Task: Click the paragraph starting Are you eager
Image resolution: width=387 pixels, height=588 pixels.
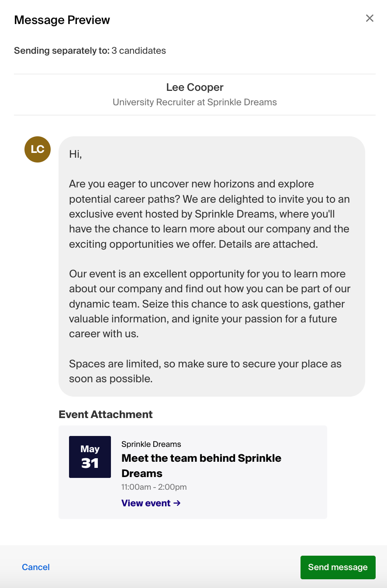Action: [209, 214]
